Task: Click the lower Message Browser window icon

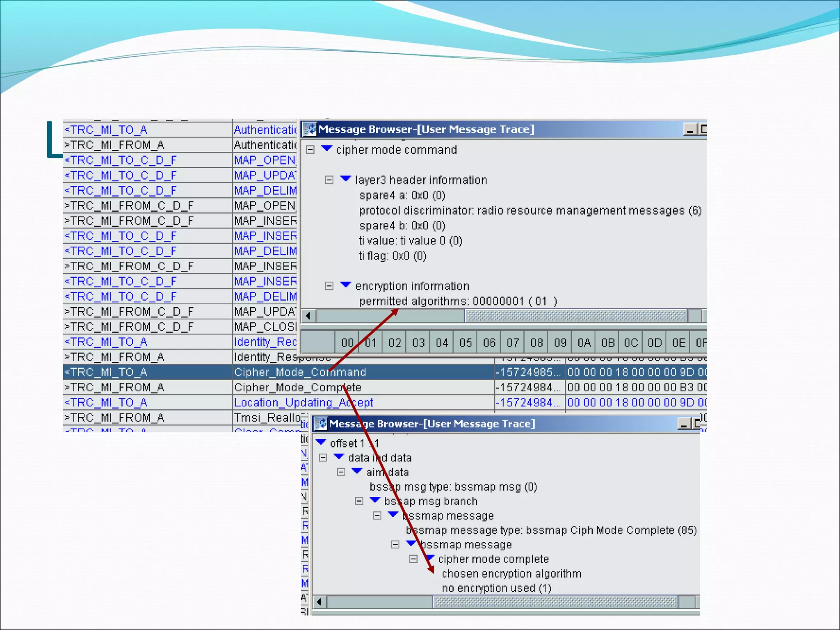Action: tap(320, 424)
